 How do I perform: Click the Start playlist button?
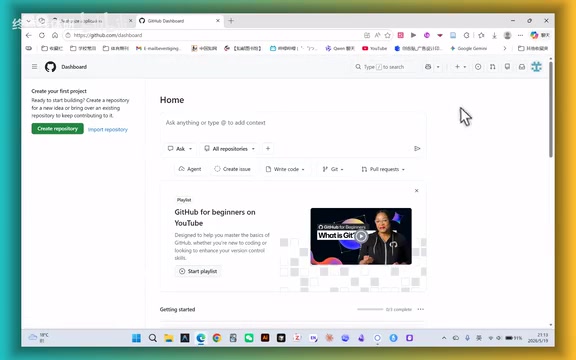[x=198, y=271]
